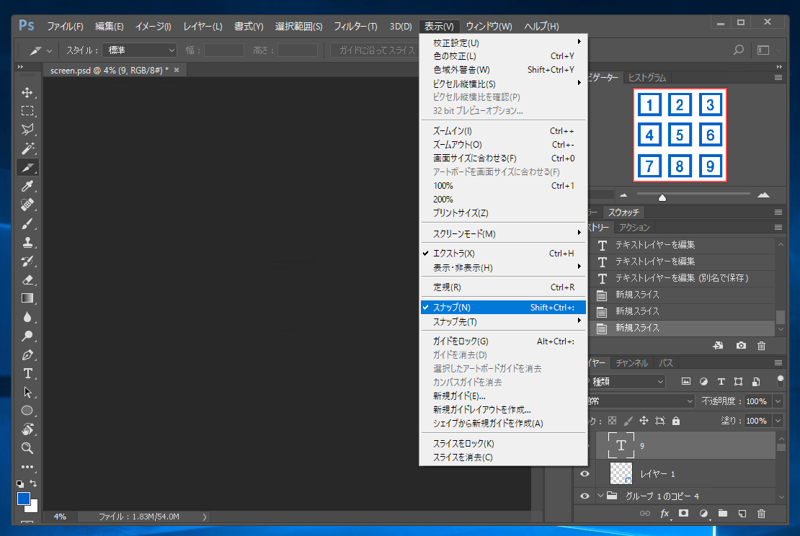
Task: Select the Move tool in the toolbar
Action: tap(28, 92)
